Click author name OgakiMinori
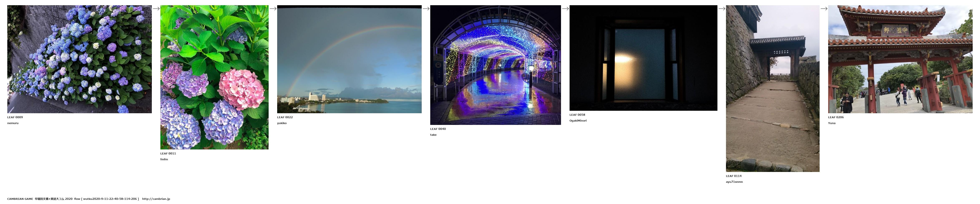Viewport: 980px width, 204px height. click(578, 121)
